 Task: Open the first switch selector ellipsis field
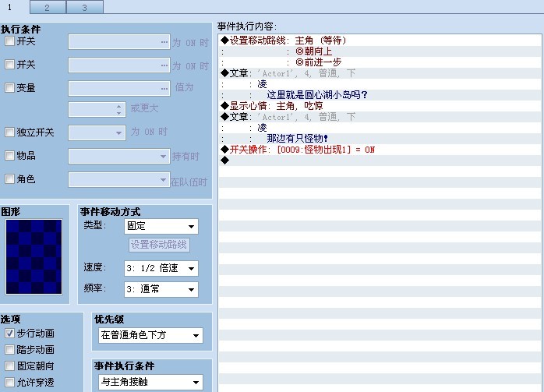[119, 41]
